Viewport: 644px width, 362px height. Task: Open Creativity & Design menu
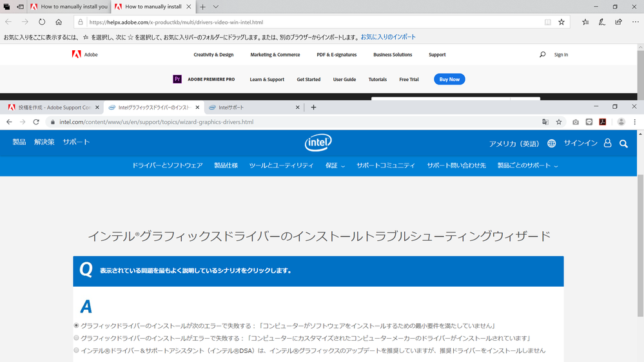click(x=213, y=55)
